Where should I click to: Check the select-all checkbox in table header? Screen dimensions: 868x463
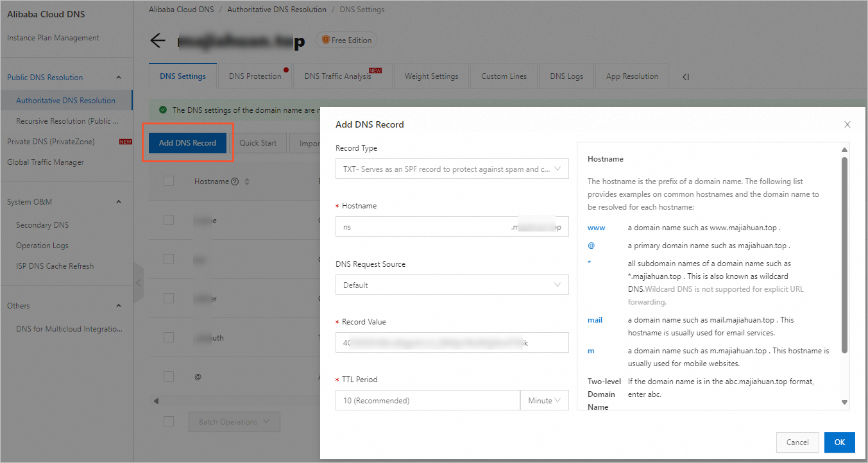(169, 180)
